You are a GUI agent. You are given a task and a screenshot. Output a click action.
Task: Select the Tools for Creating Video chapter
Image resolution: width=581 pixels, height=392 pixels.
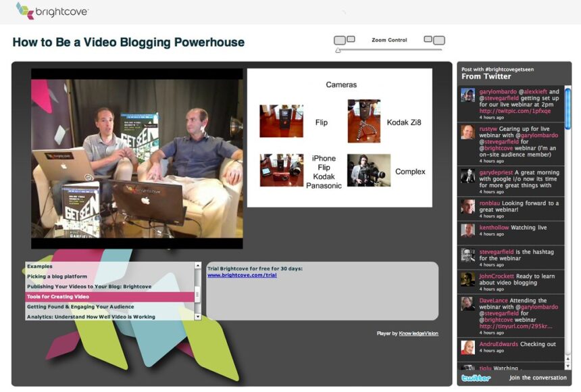click(109, 297)
